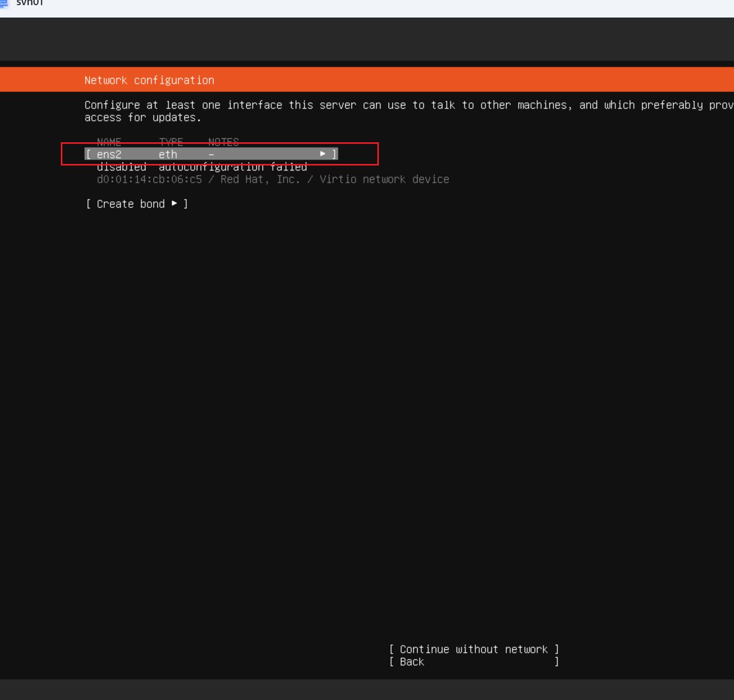This screenshot has height=700, width=734.
Task: Select the ens2 eth interface row
Action: (x=211, y=154)
